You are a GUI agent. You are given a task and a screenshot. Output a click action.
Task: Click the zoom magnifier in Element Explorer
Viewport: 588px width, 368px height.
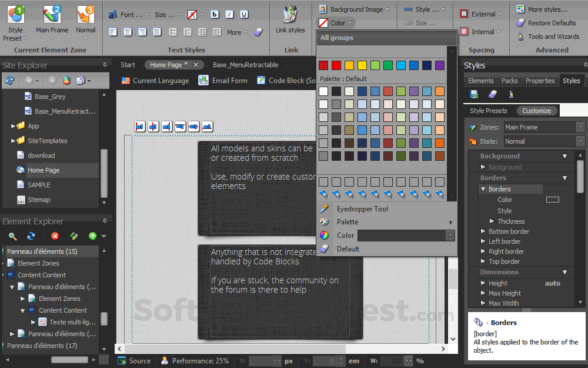pyautogui.click(x=12, y=235)
